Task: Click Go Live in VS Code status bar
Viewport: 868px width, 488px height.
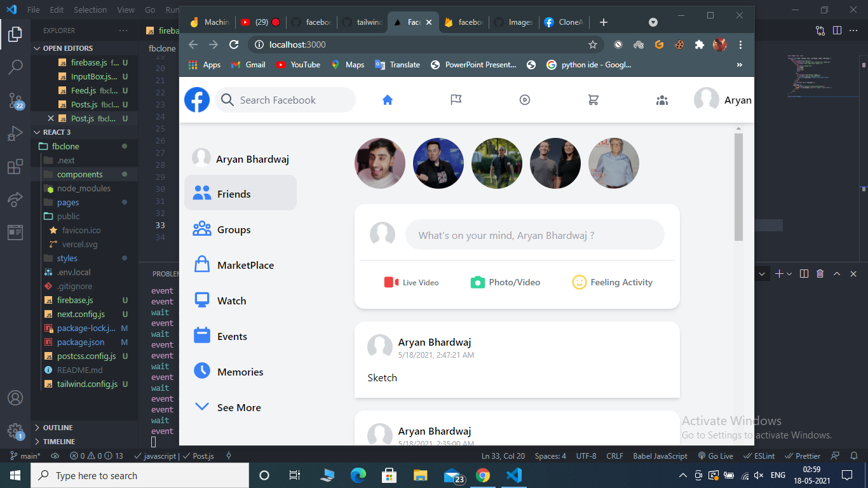Action: coord(715,456)
